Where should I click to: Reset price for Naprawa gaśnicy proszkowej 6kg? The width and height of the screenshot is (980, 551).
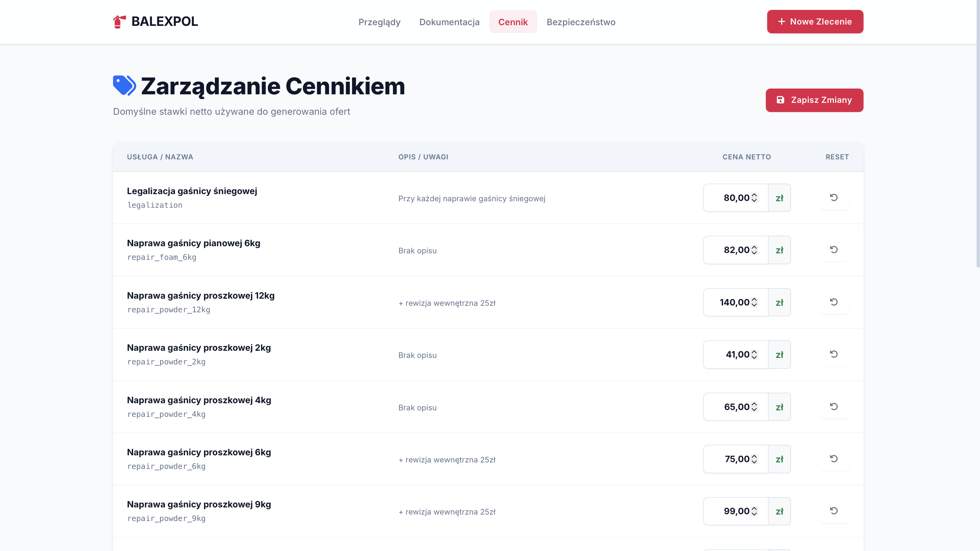click(x=834, y=459)
